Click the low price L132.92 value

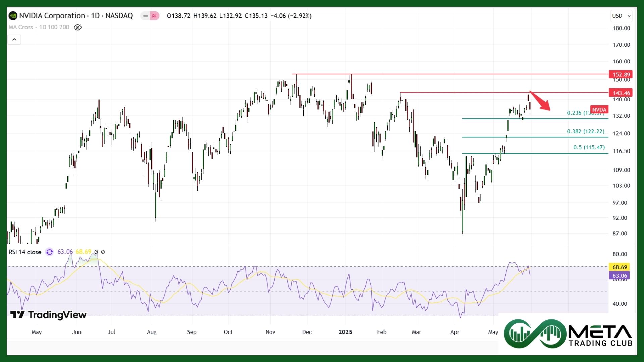coord(230,16)
